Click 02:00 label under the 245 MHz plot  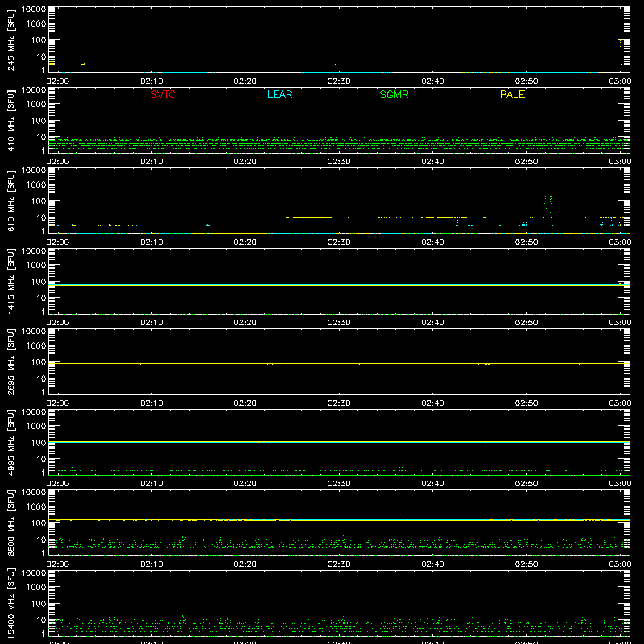[58, 81]
